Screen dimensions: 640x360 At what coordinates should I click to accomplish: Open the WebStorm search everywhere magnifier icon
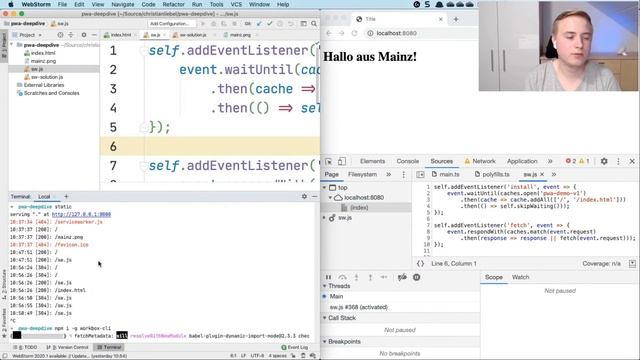[x=314, y=24]
